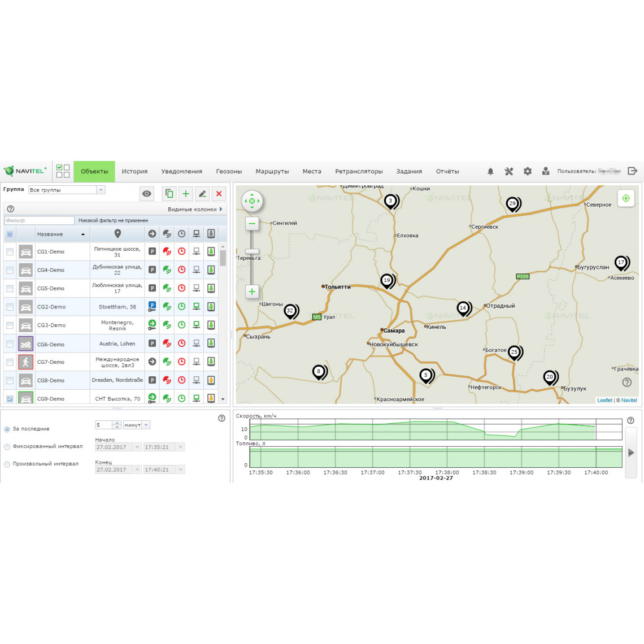Select the Фиксированный интервал radio button
The width and height of the screenshot is (644, 644).
click(7, 447)
